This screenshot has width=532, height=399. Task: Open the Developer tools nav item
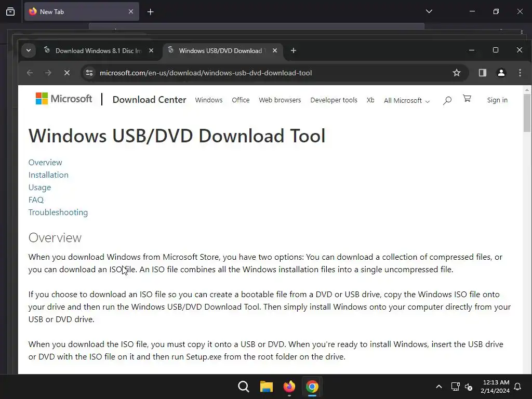coord(334,100)
